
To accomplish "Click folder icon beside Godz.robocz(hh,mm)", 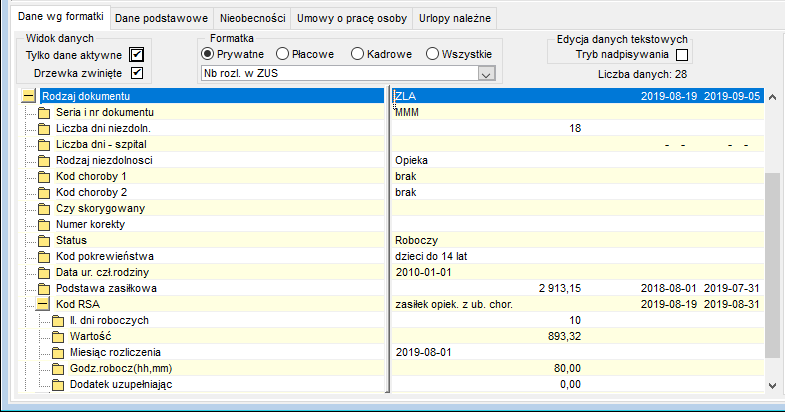I will tap(58, 369).
